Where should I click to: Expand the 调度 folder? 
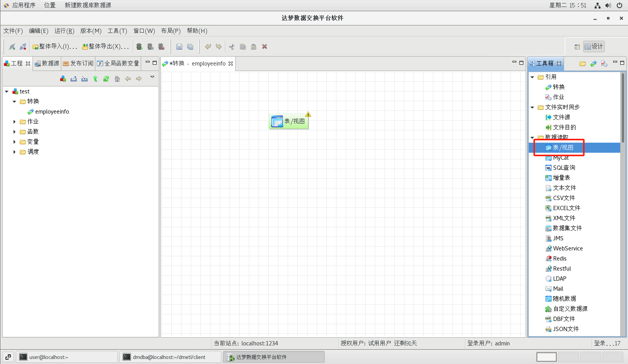[x=14, y=152]
